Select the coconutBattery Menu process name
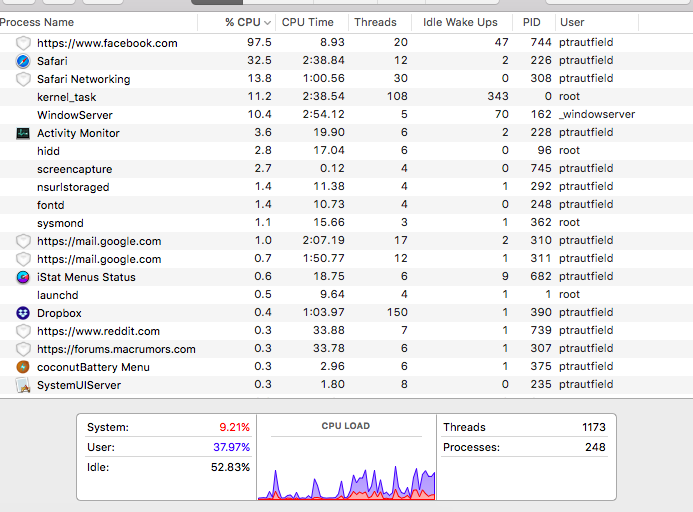Screen dimensions: 693x512 coord(93,367)
